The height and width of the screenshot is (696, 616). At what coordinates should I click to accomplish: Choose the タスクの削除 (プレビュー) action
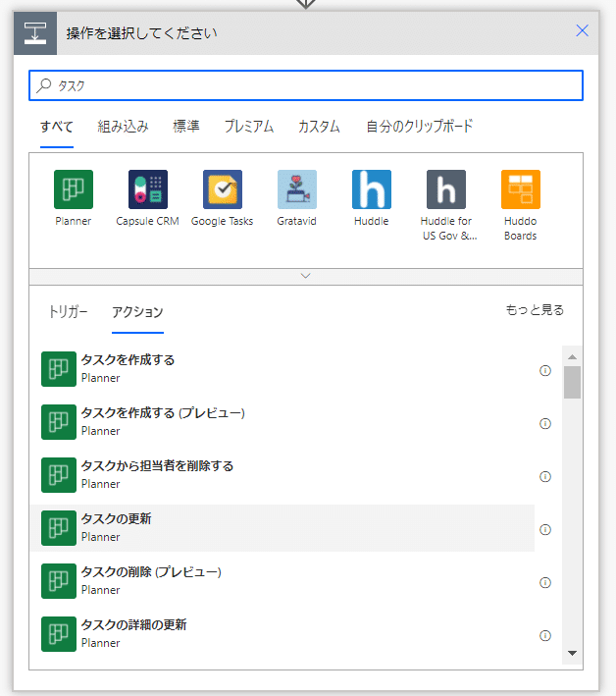[282, 581]
